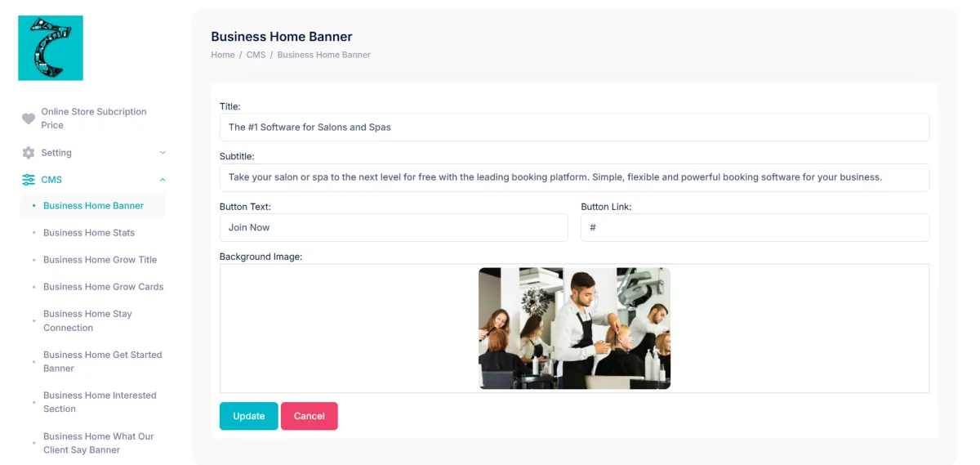Open Business Home Stats page

click(89, 233)
